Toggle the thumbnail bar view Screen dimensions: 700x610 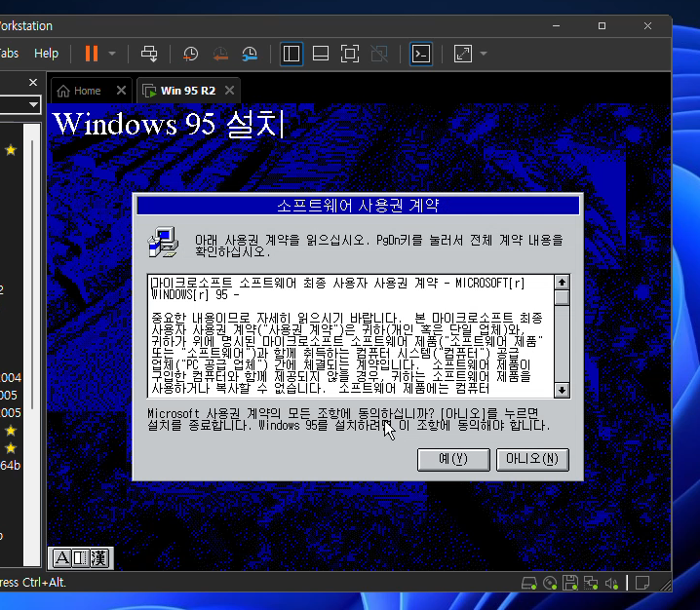[x=321, y=54]
